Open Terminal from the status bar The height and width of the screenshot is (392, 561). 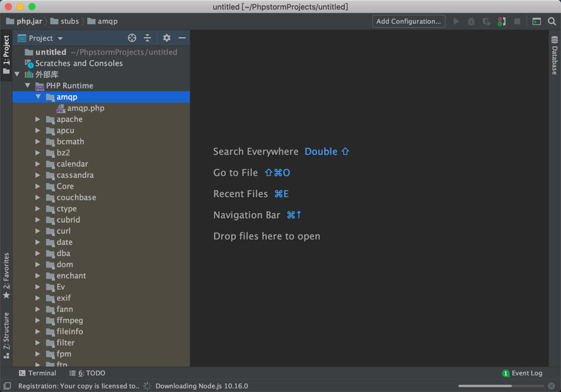coord(38,373)
